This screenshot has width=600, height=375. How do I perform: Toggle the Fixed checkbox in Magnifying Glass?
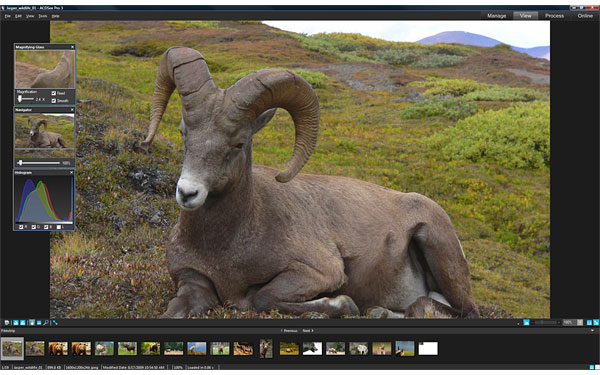tap(54, 93)
